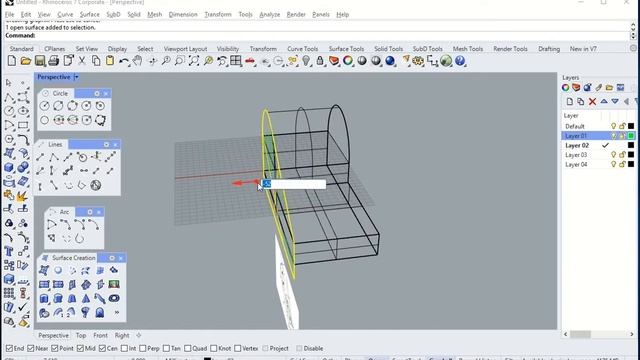This screenshot has width=640, height=360.
Task: Enable the Quad osnap checkbox
Action: [x=187, y=349]
